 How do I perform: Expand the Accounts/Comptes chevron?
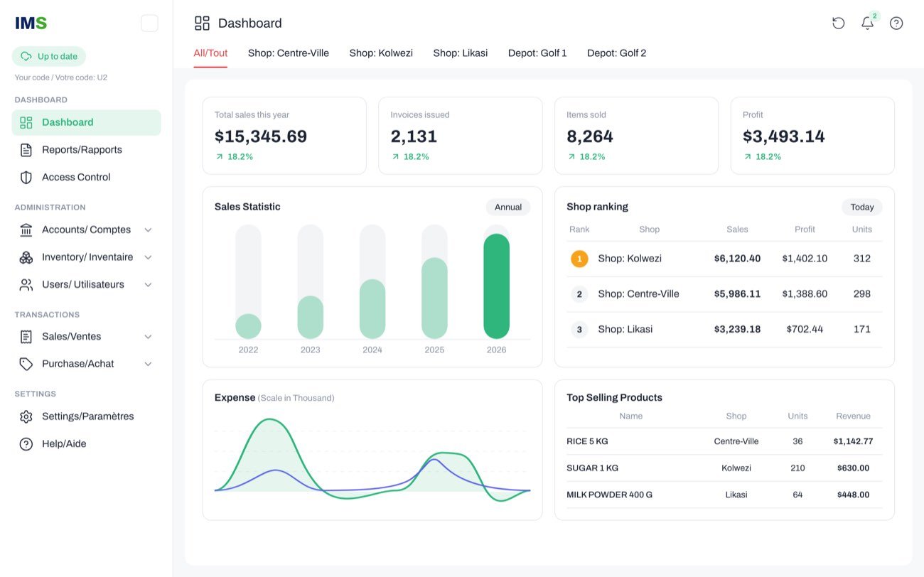pyautogui.click(x=148, y=230)
